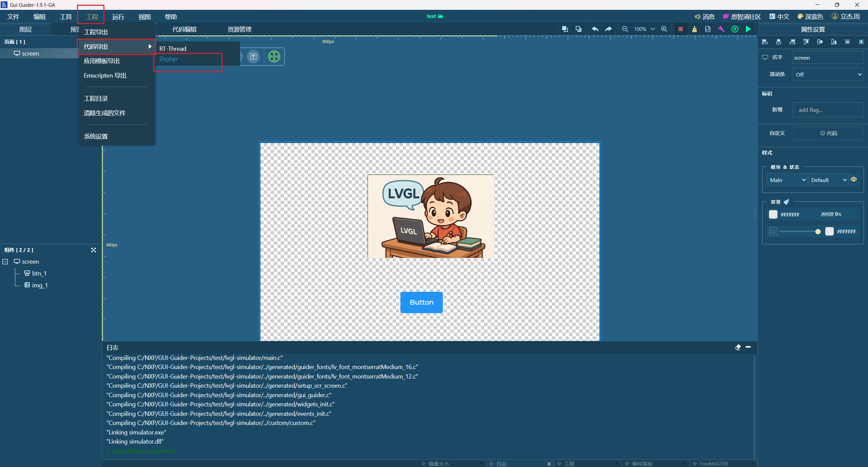The height and width of the screenshot is (467, 868).
Task: Click the fullscreen expand icon on canvas
Action: pyautogui.click(x=274, y=56)
